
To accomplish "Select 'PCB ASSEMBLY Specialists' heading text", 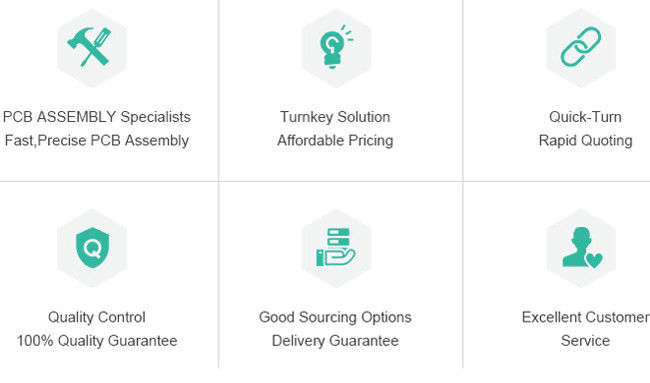I will point(97,117).
